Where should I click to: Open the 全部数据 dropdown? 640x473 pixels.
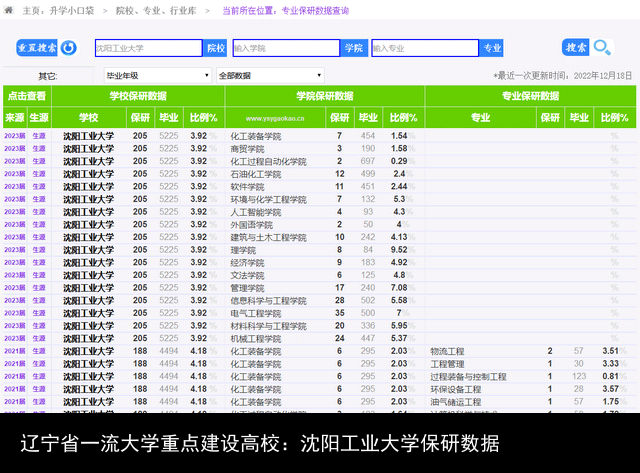(x=270, y=76)
